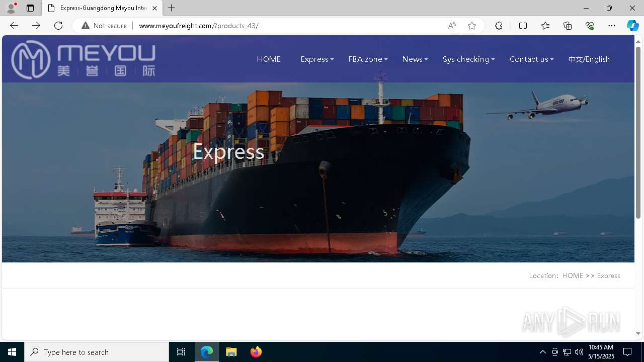The height and width of the screenshot is (362, 644).
Task: Click the Express banner heading
Action: (x=228, y=151)
